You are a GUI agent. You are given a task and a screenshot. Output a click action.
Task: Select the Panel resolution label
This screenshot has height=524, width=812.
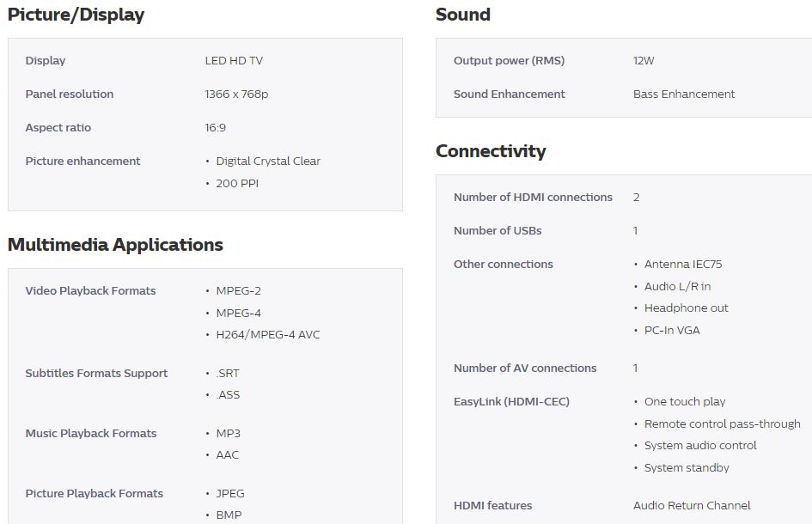[x=70, y=94]
